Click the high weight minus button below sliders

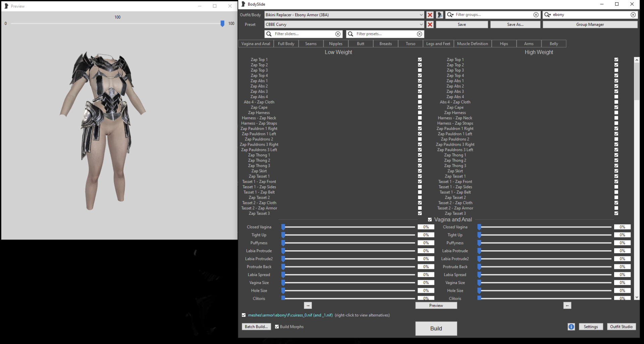[x=567, y=305]
